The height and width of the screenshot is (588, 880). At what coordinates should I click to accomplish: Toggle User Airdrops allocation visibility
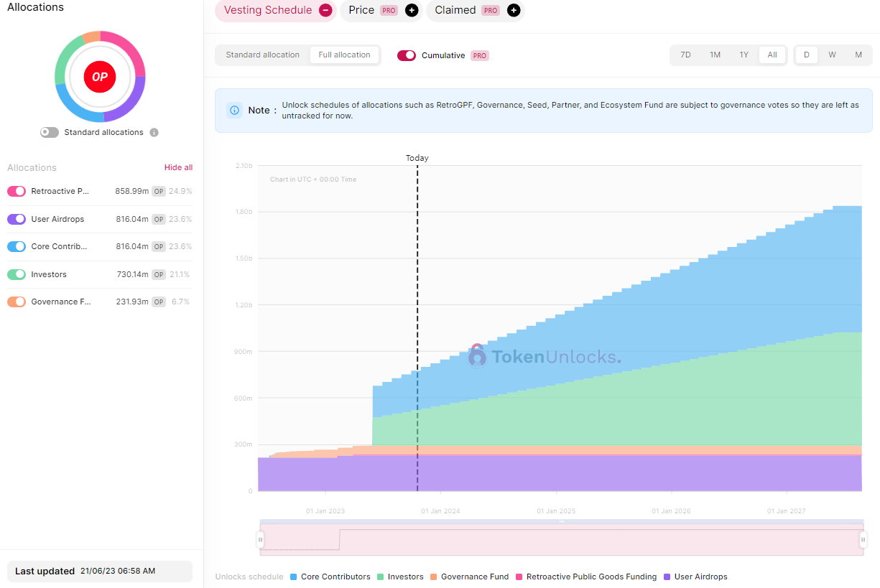point(17,219)
